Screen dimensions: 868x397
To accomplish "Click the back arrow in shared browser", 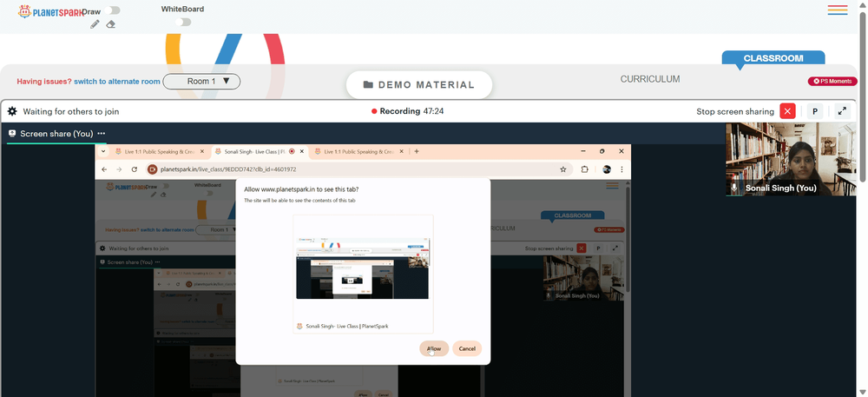I will click(x=104, y=169).
